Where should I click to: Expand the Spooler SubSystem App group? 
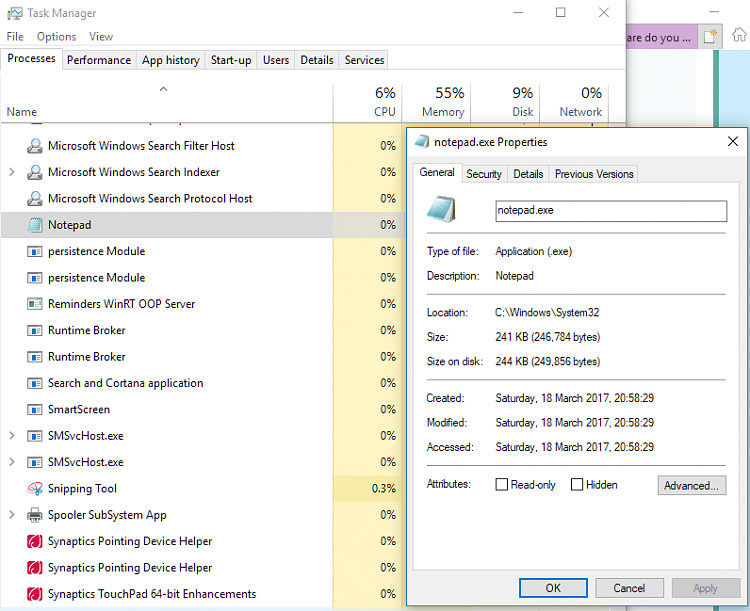(x=12, y=515)
